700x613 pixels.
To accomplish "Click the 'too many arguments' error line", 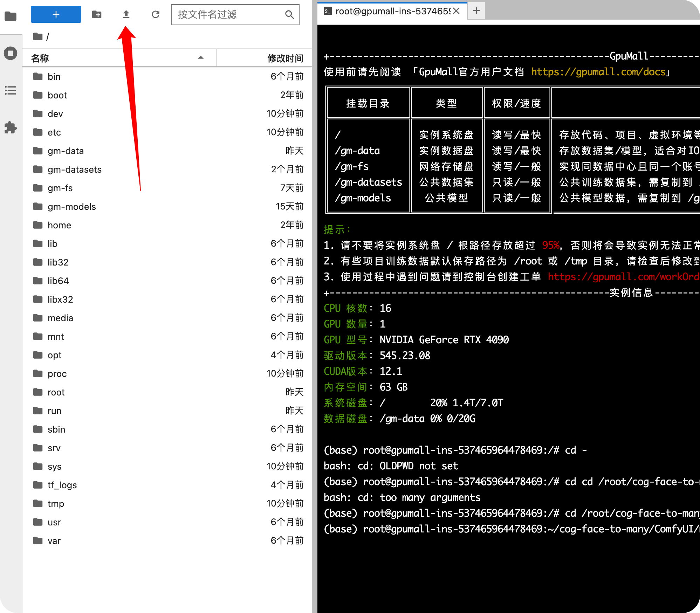I will [x=402, y=497].
